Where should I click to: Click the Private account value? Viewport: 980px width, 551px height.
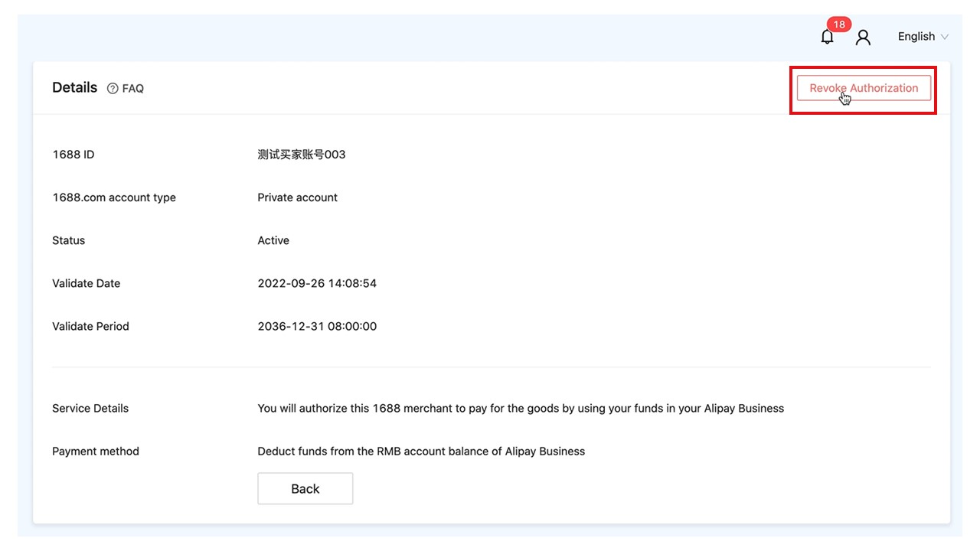297,197
